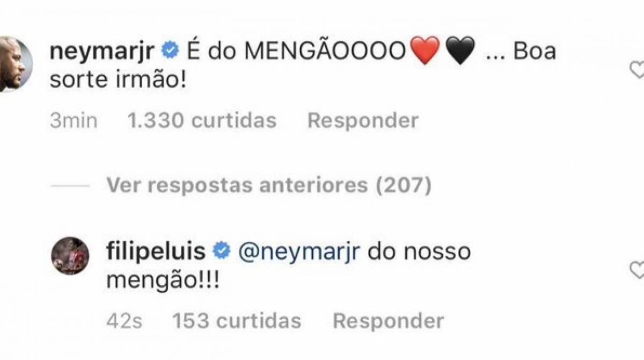Click neymarjr's verified badge
This screenshot has height=360, width=644.
(171, 50)
